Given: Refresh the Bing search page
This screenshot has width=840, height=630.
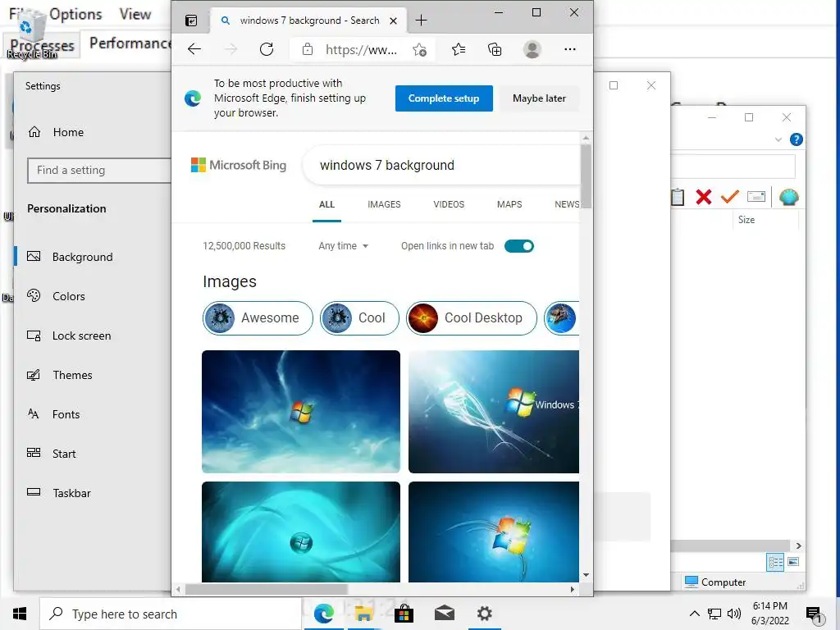Looking at the screenshot, I should tap(267, 49).
